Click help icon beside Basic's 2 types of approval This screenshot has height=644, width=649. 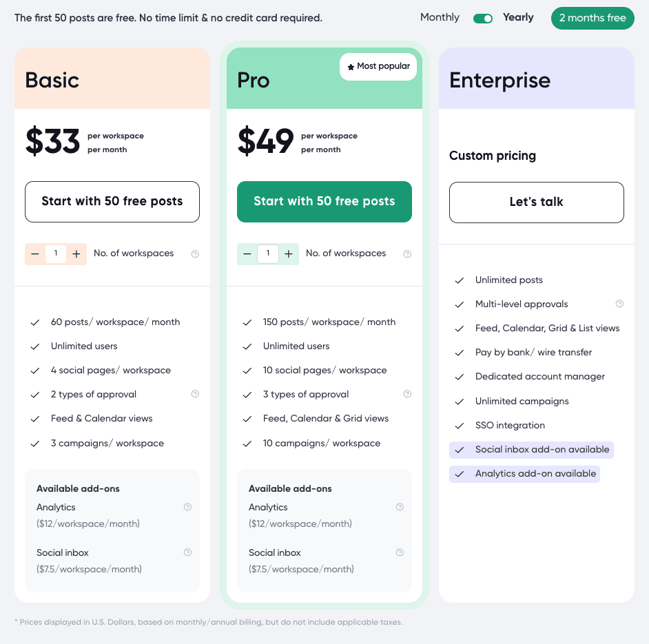point(195,394)
